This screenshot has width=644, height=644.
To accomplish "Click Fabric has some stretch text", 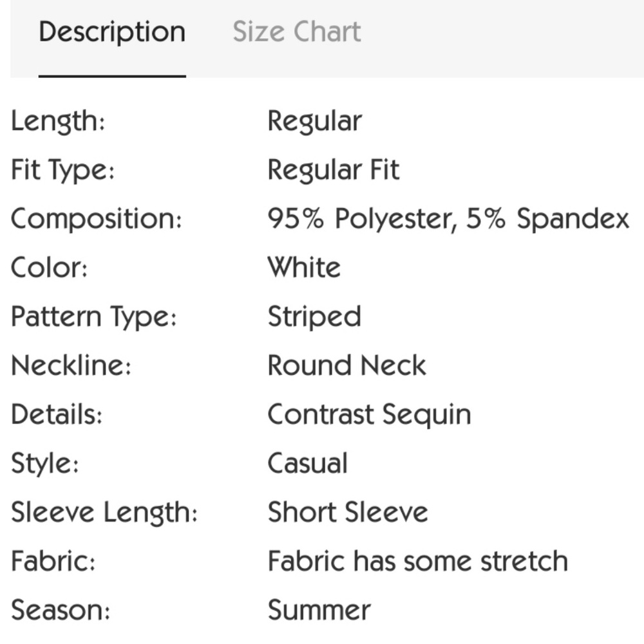I will [417, 561].
